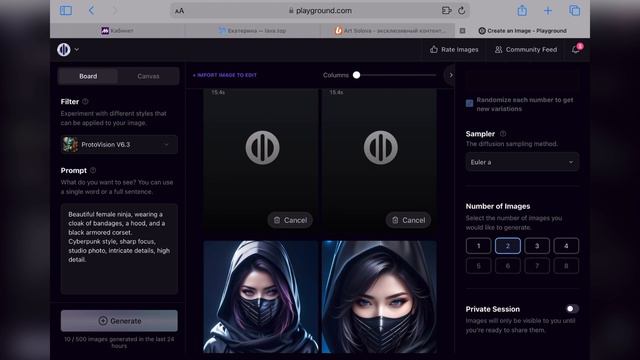Image resolution: width=640 pixels, height=360 pixels.
Task: Open the Safari sidebar panel icon
Action: pyautogui.click(x=66, y=11)
